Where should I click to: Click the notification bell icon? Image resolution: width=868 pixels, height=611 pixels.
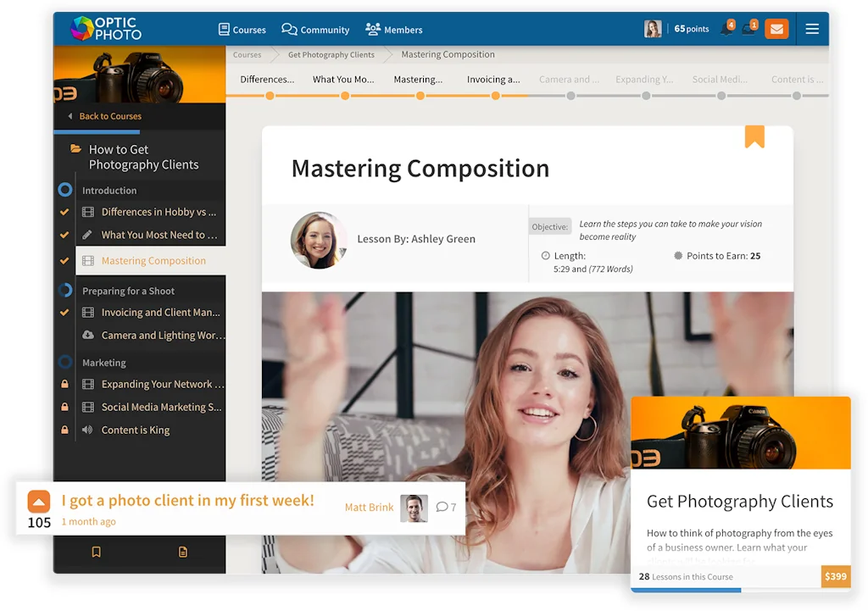[726, 30]
